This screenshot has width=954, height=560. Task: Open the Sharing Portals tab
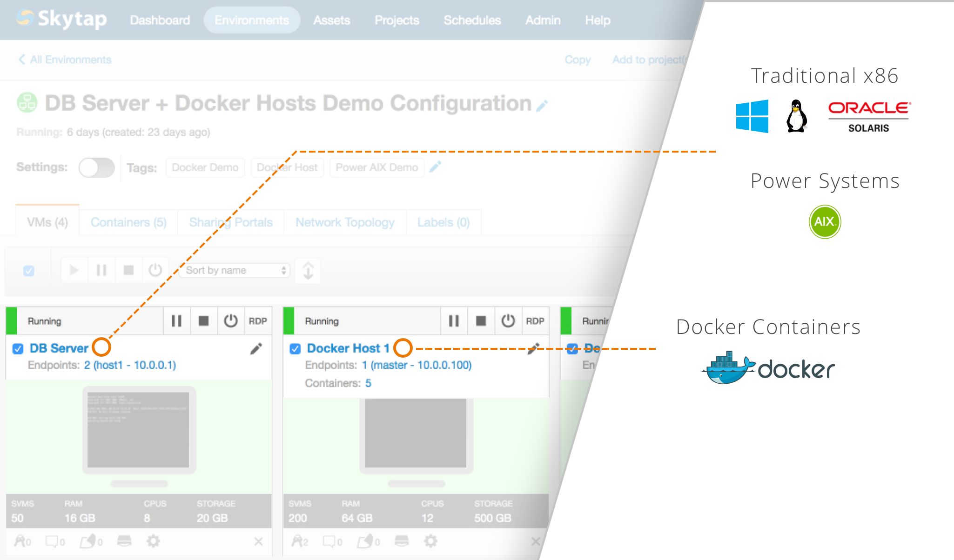pyautogui.click(x=231, y=222)
